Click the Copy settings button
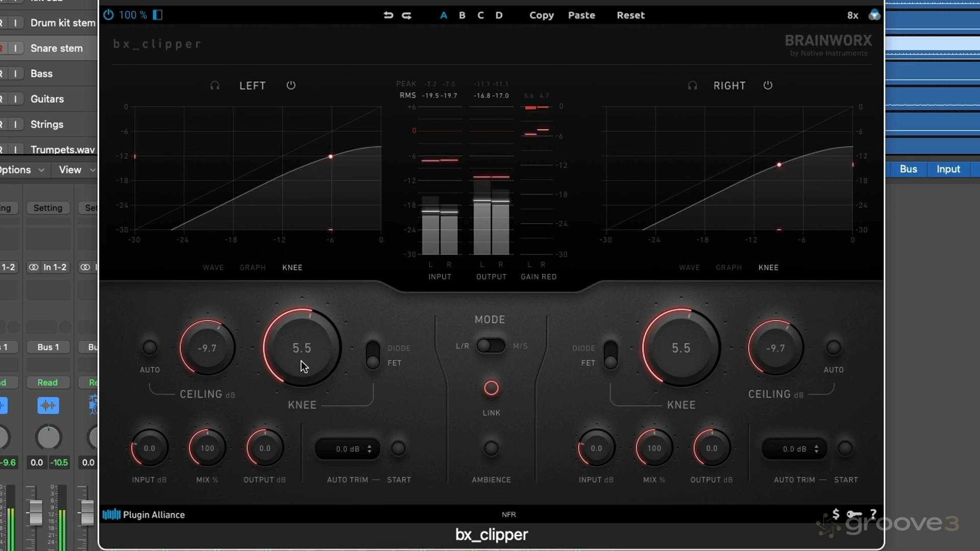This screenshot has height=551, width=980. (541, 15)
